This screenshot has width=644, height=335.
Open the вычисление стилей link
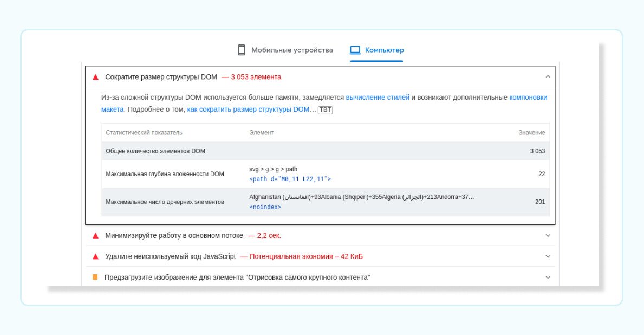[378, 98]
